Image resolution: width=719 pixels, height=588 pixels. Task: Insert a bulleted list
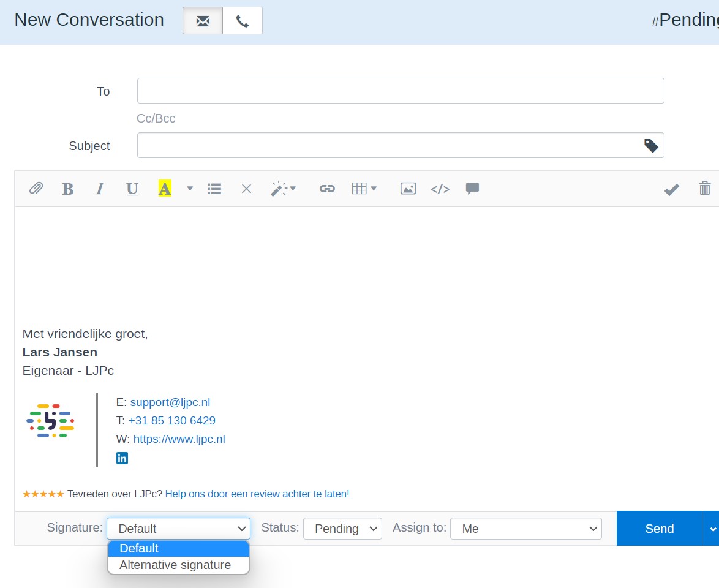point(214,189)
